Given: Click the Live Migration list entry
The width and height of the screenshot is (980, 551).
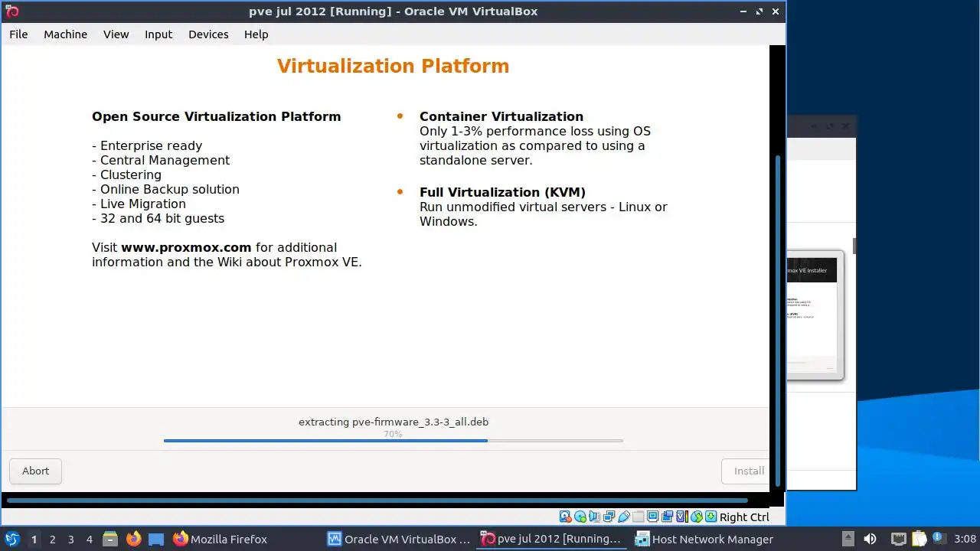Looking at the screenshot, I should [139, 204].
